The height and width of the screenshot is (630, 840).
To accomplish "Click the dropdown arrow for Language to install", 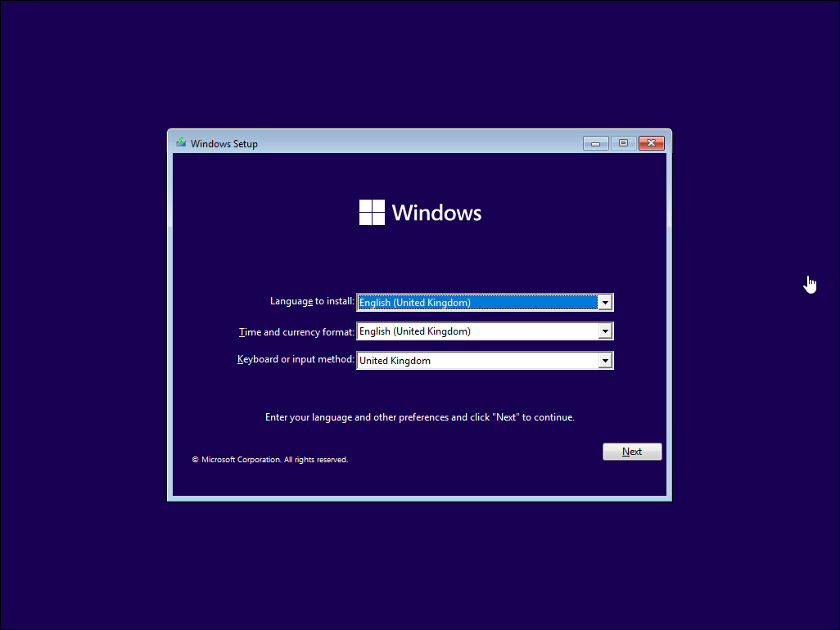I will tap(605, 302).
